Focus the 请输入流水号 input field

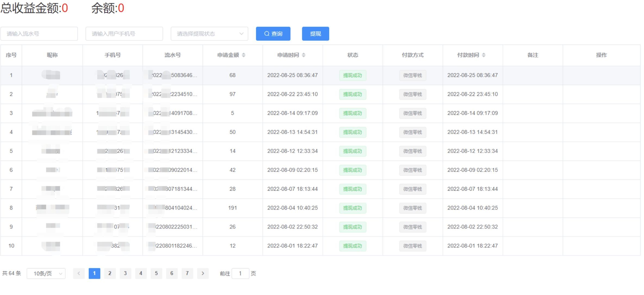[x=39, y=34]
